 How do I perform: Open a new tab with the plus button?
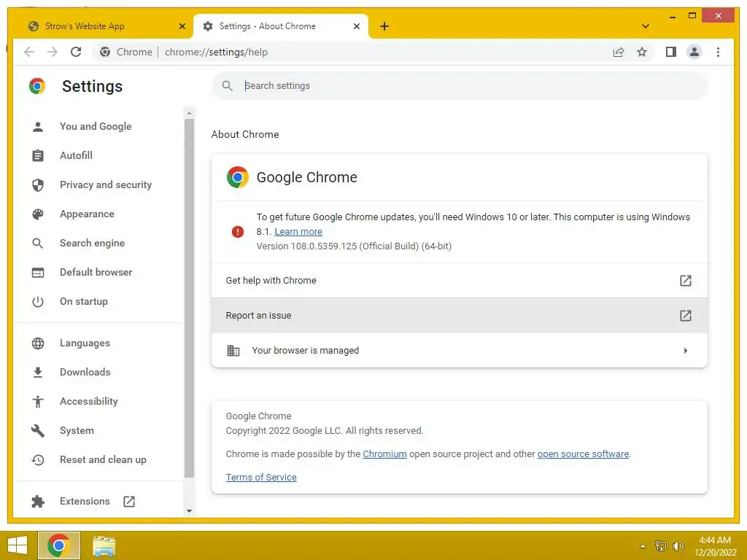click(x=384, y=26)
